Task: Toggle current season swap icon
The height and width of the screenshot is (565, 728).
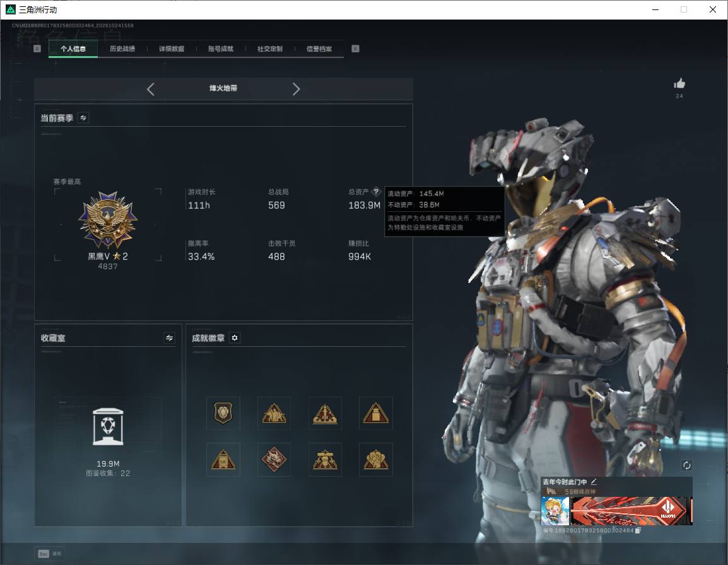Action: click(x=83, y=118)
